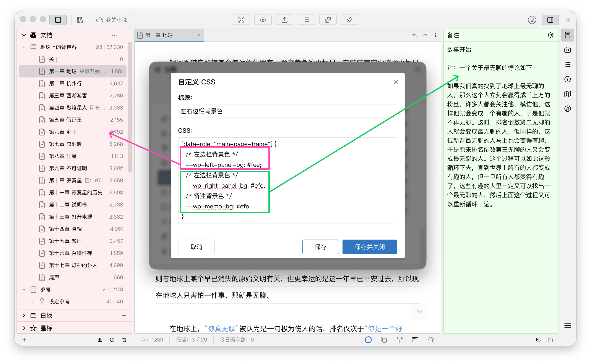
Task: Open the outline list icon in toolbar
Action: [306, 20]
